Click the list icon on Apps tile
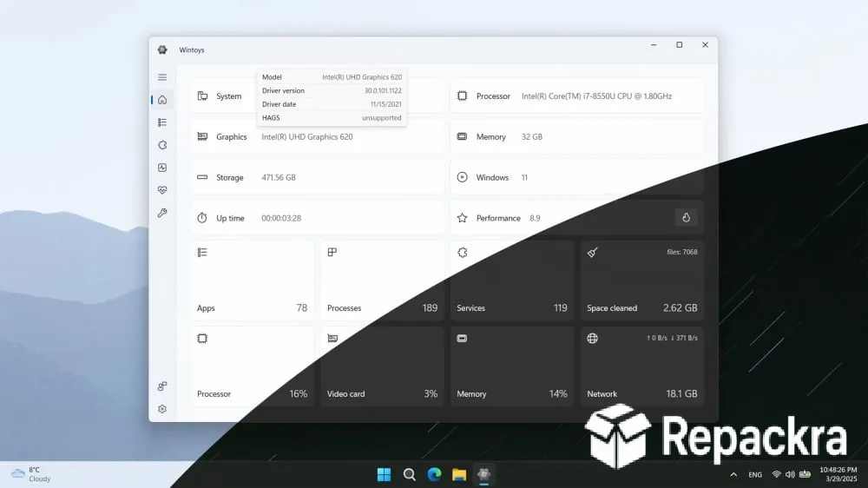 (x=202, y=253)
